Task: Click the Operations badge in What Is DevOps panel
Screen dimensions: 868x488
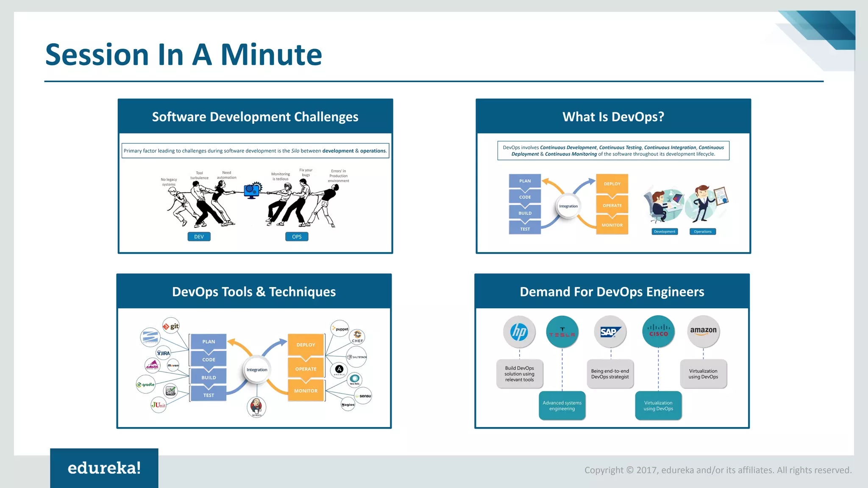Action: 703,231
